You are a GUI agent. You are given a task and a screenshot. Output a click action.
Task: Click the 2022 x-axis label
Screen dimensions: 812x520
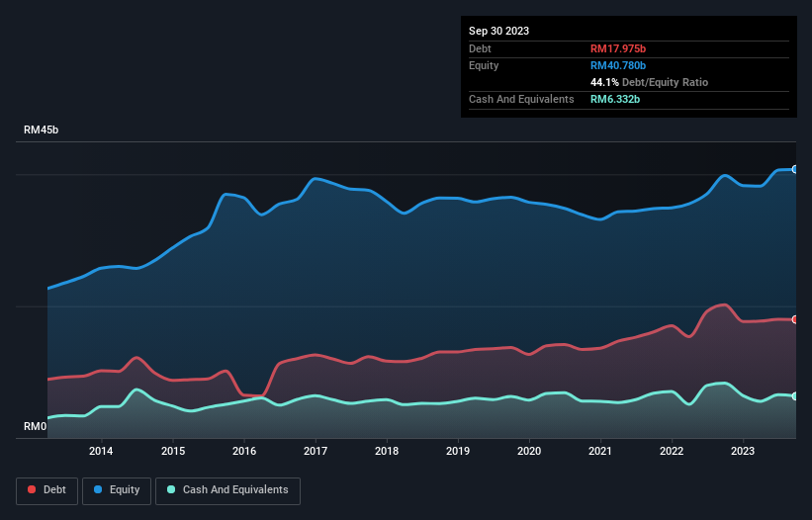[672, 451]
